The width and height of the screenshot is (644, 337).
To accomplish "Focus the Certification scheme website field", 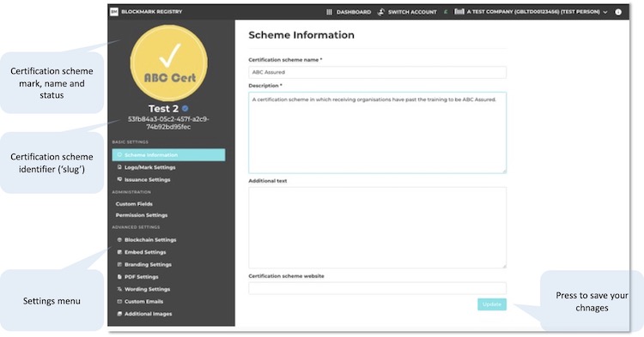I will pyautogui.click(x=377, y=288).
